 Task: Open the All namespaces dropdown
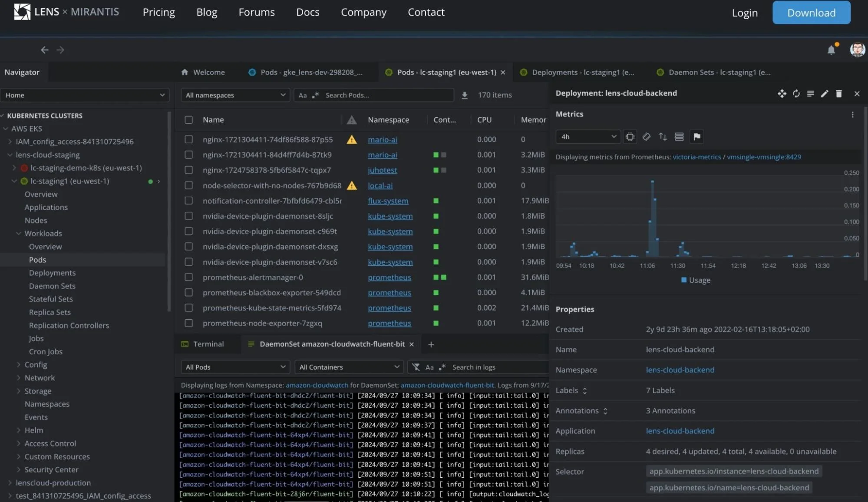click(x=235, y=95)
